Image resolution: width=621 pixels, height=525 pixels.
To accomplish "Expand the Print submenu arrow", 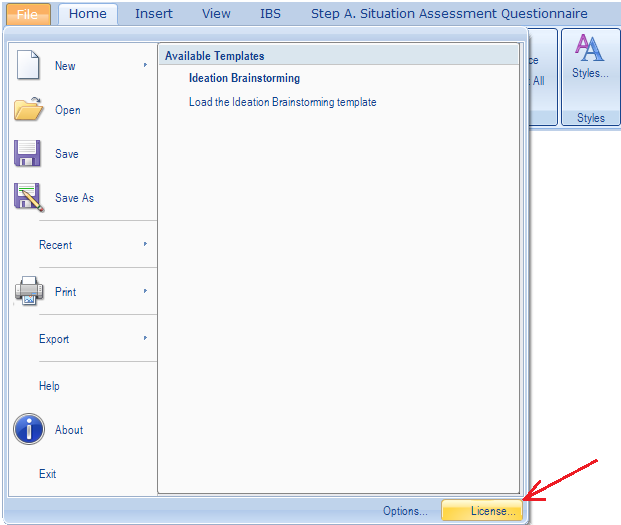I will pos(145,292).
